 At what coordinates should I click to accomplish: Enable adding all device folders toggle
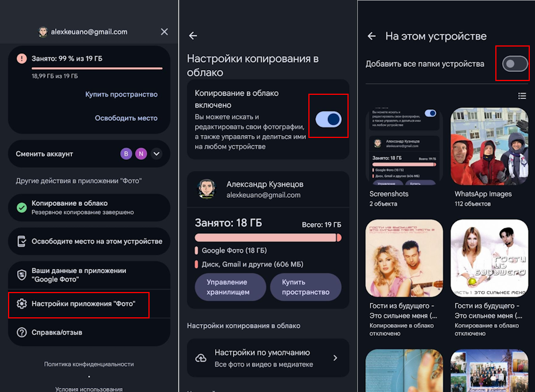click(x=515, y=64)
